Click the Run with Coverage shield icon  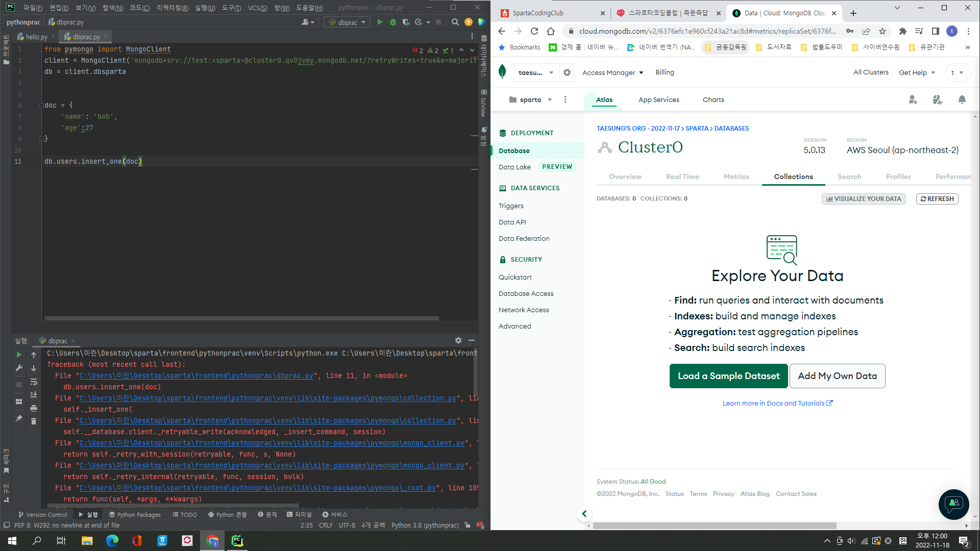click(406, 22)
